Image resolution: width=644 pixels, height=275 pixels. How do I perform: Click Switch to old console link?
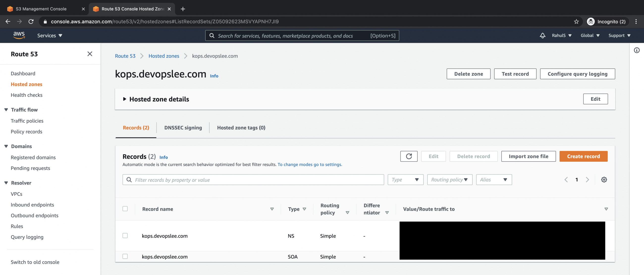click(35, 262)
